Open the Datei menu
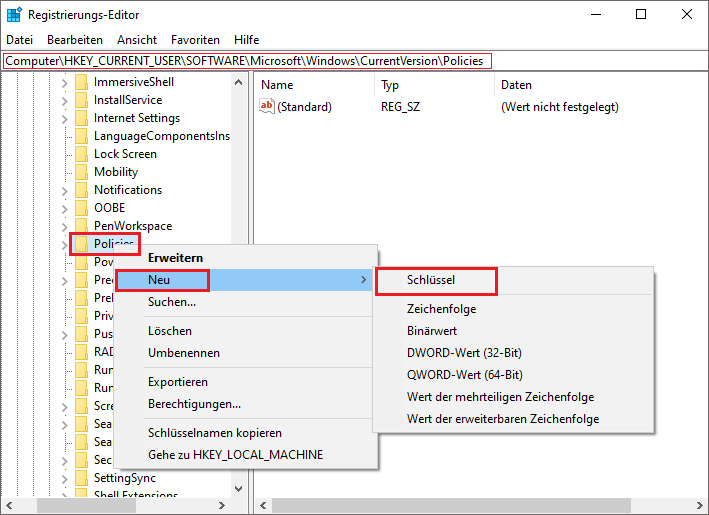This screenshot has height=515, width=709. pos(19,40)
